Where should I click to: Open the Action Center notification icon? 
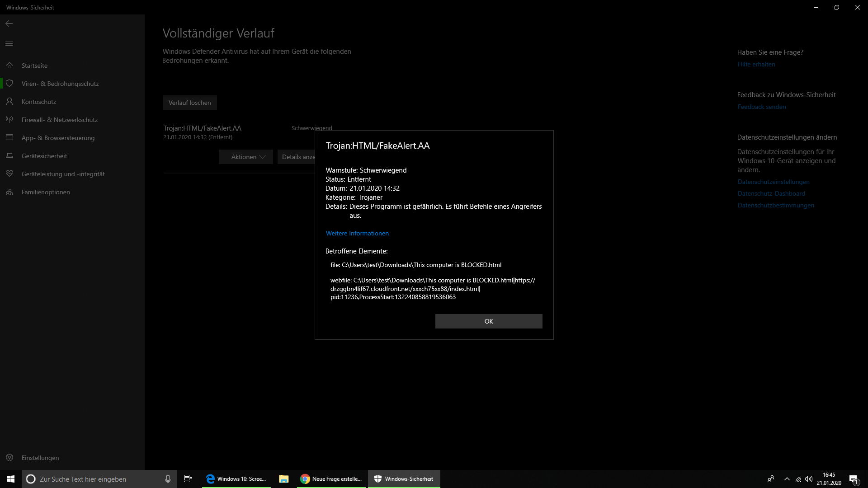click(854, 479)
